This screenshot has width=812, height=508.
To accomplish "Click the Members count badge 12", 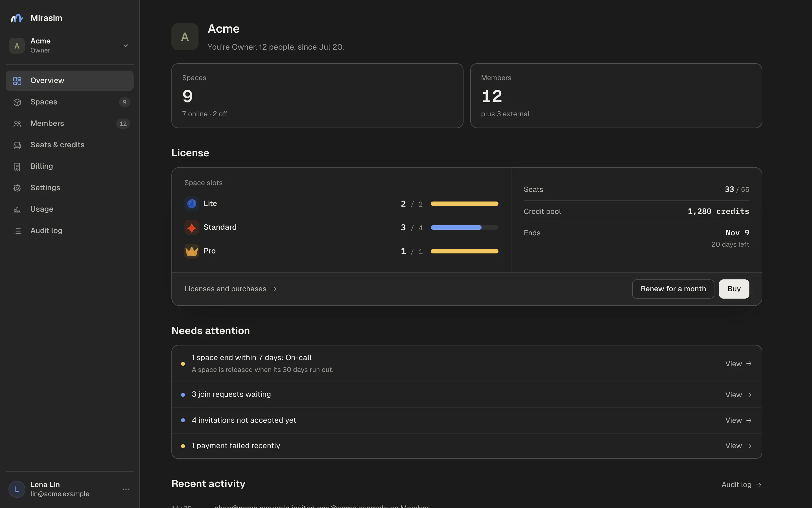I will click(x=123, y=124).
